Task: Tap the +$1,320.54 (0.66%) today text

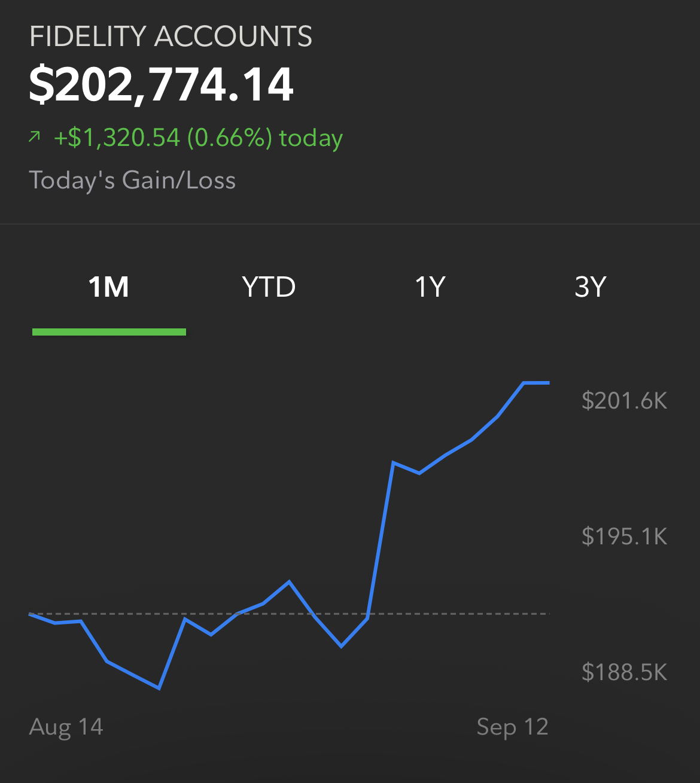Action: click(198, 138)
